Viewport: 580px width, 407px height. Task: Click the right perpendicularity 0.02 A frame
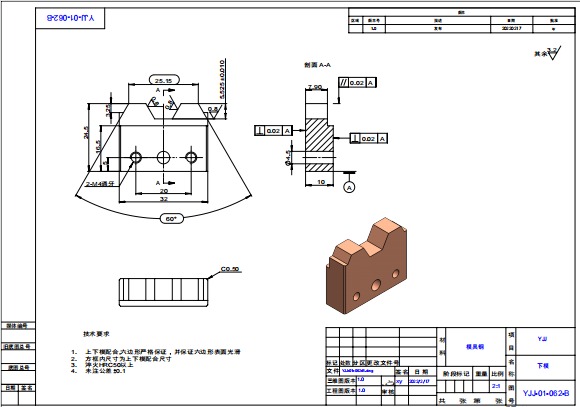[368, 138]
